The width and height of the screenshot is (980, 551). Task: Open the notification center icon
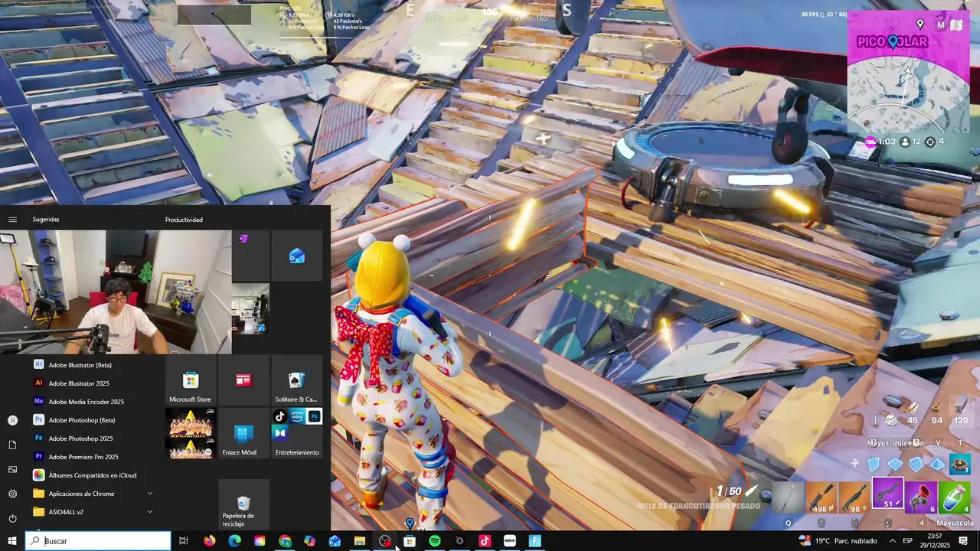tap(963, 541)
